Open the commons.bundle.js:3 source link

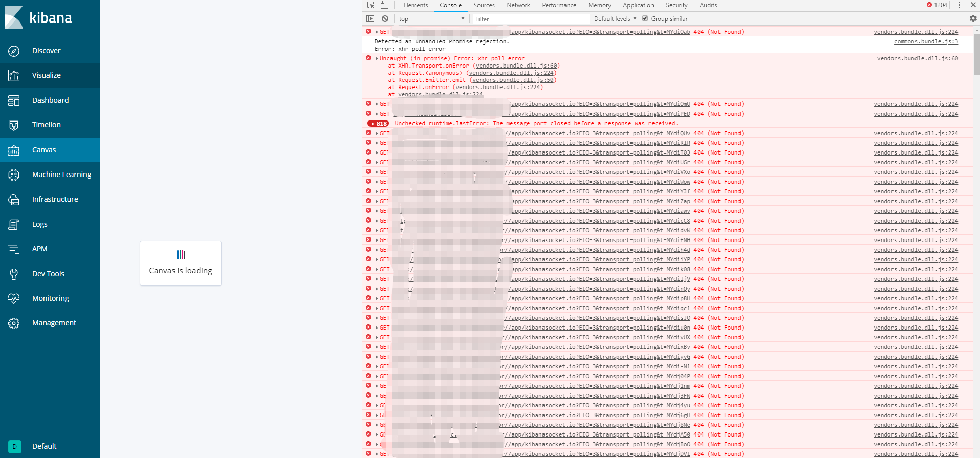(x=926, y=41)
